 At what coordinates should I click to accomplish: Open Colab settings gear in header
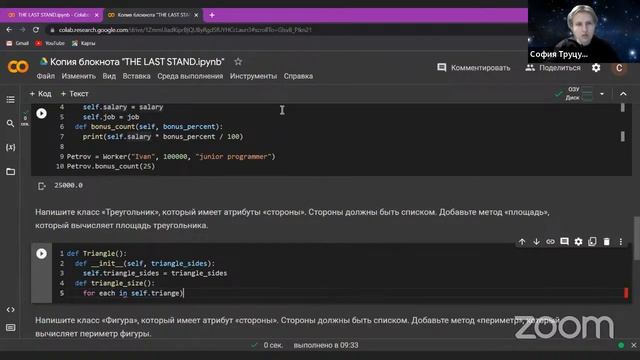click(x=596, y=68)
